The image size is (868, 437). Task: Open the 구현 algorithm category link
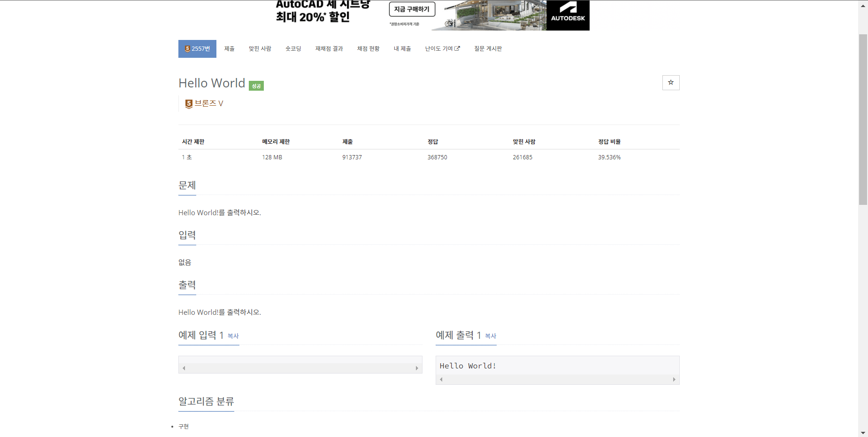(x=183, y=426)
